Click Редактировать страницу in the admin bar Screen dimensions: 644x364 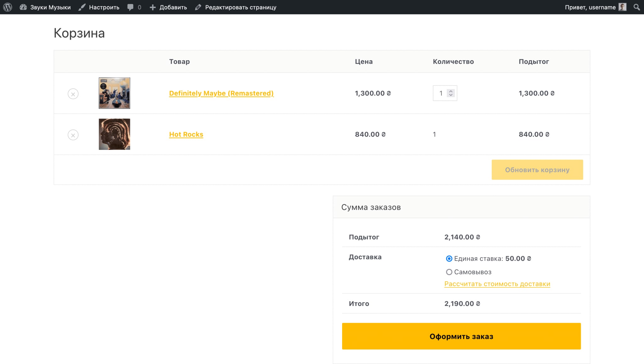(236, 7)
